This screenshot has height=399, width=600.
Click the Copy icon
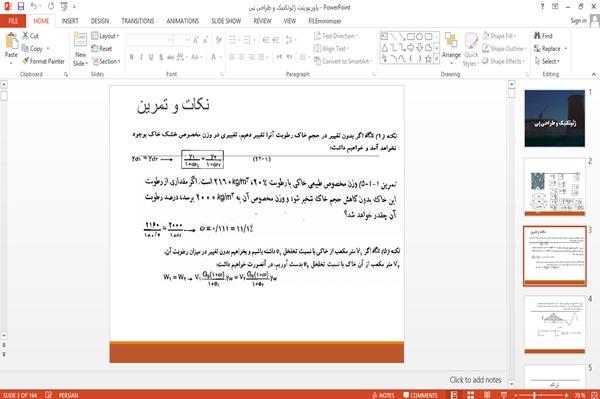tap(25, 48)
